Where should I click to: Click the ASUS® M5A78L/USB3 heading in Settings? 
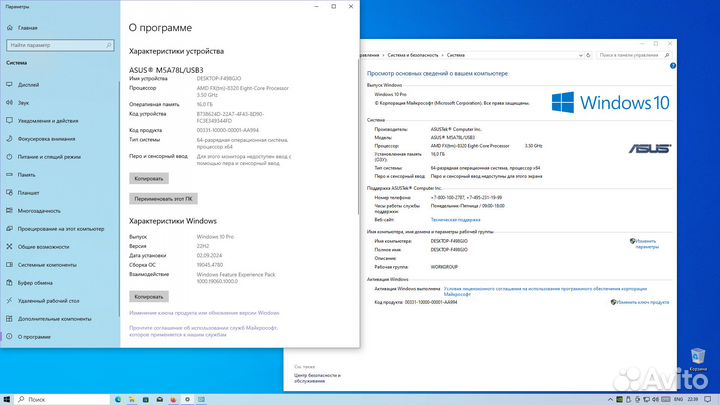(166, 70)
